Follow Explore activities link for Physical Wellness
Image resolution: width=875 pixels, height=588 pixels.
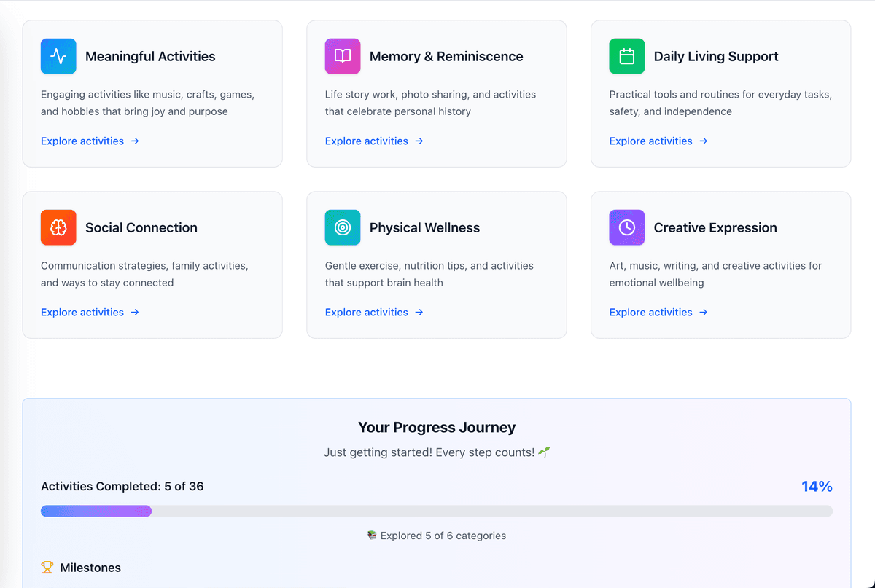[x=367, y=313]
